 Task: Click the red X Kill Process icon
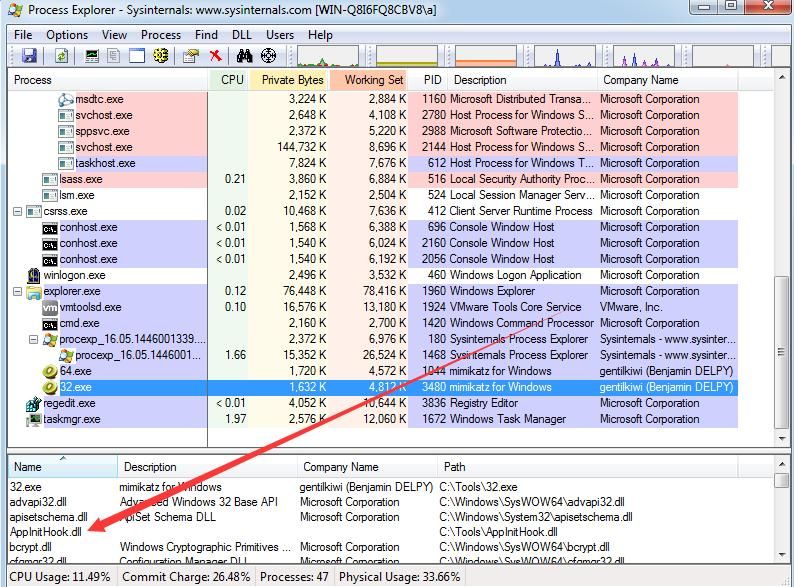[215, 56]
